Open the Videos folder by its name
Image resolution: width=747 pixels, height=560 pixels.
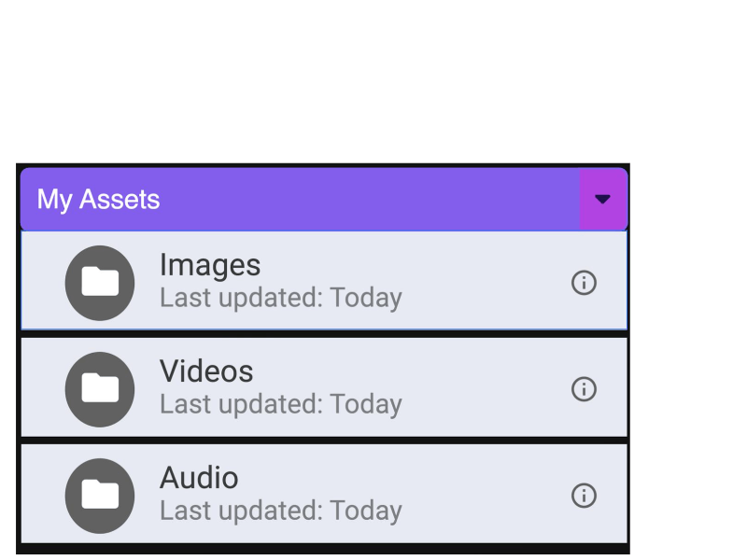point(206,371)
